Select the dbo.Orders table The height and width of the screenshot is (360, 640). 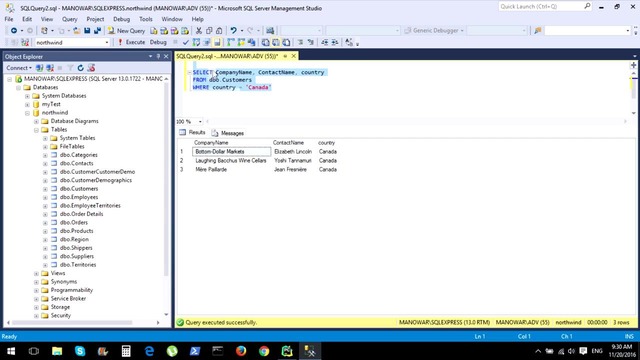click(73, 222)
